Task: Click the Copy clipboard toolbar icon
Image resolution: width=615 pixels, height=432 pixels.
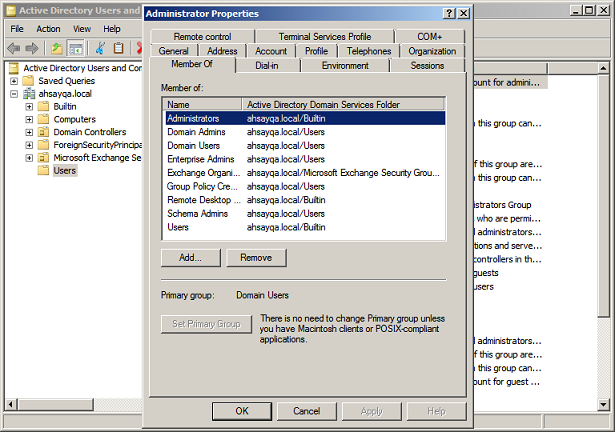Action: (x=118, y=48)
